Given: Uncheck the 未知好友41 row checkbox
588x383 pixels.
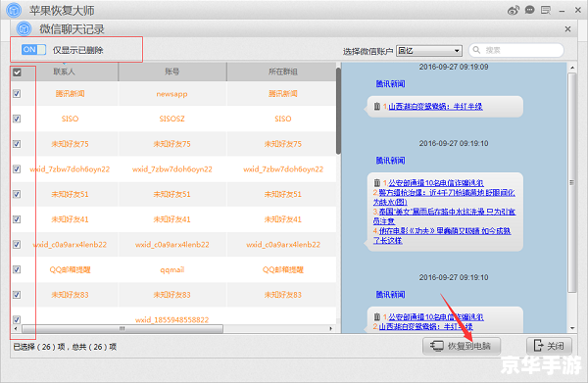Looking at the screenshot, I should point(17,219).
